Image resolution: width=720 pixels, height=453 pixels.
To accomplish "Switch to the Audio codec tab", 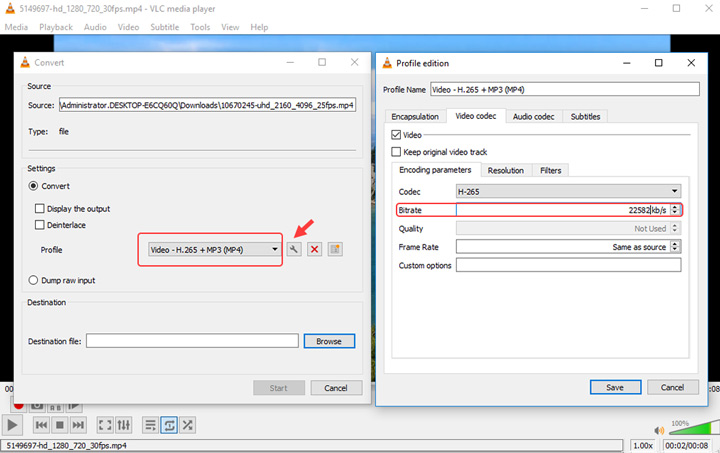I will [x=534, y=117].
